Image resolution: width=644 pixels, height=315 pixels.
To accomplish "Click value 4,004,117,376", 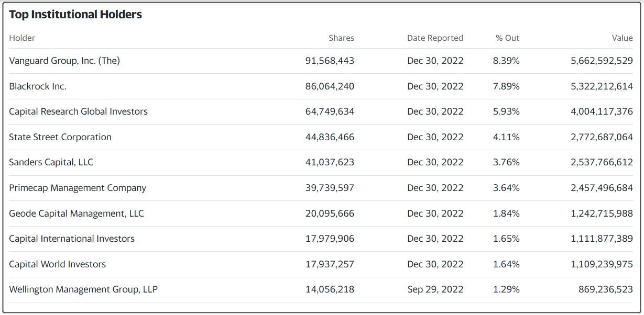I will click(602, 111).
